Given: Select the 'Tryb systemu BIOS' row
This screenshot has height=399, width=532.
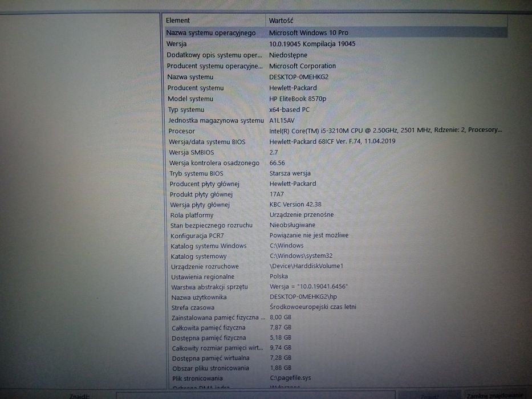Looking at the screenshot, I should click(x=196, y=173).
